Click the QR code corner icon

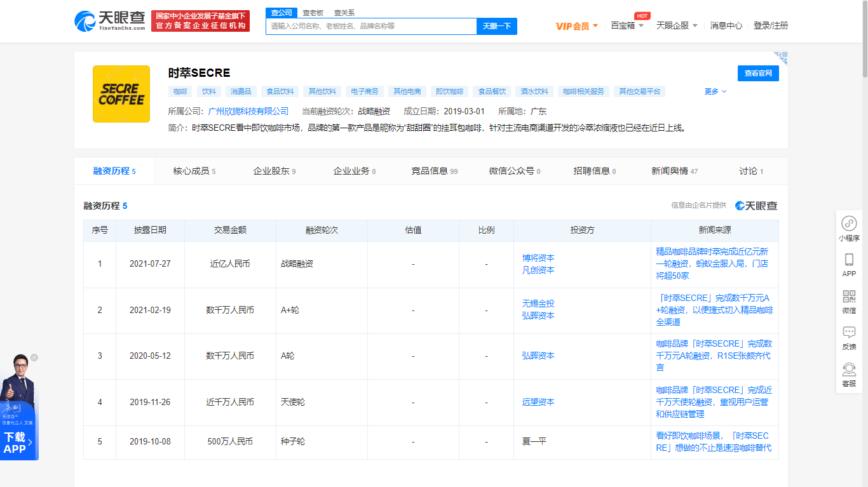coord(781,58)
